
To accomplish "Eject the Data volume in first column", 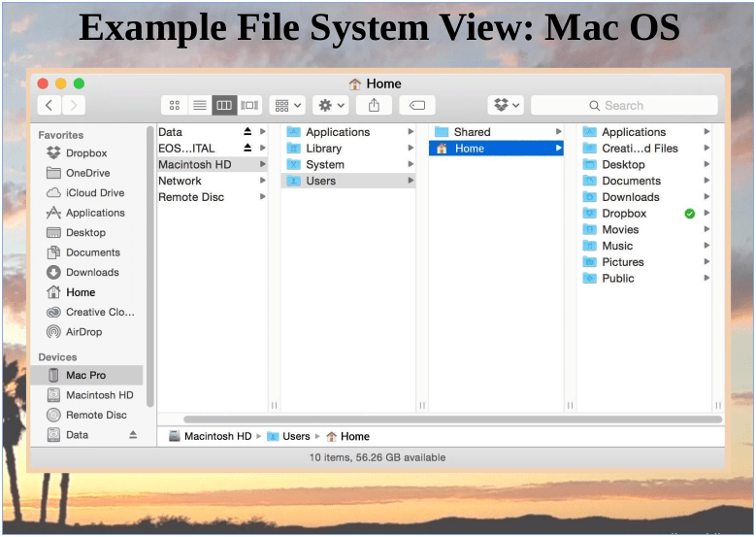I will click(247, 132).
